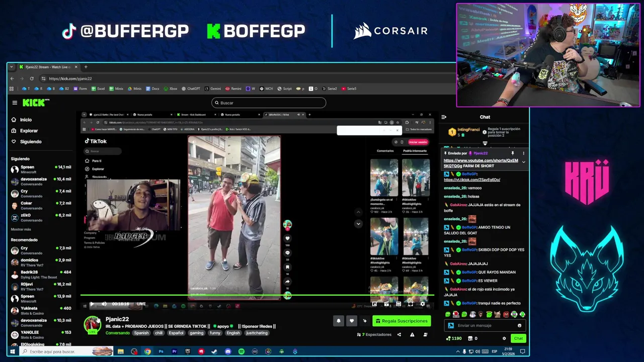Jump to LIVE in the player
Screen dimensions: 644x362
pos(141,304)
